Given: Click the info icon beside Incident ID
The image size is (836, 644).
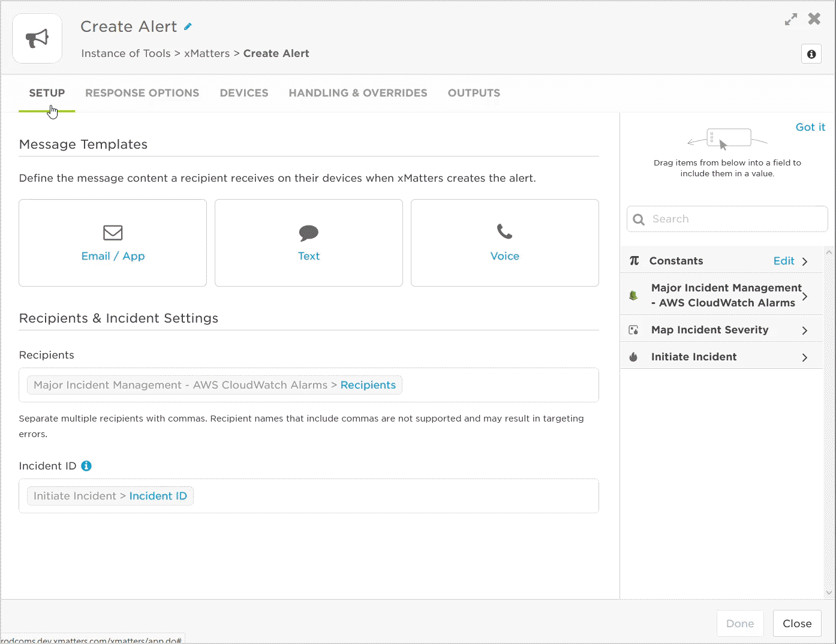Looking at the screenshot, I should point(86,466).
